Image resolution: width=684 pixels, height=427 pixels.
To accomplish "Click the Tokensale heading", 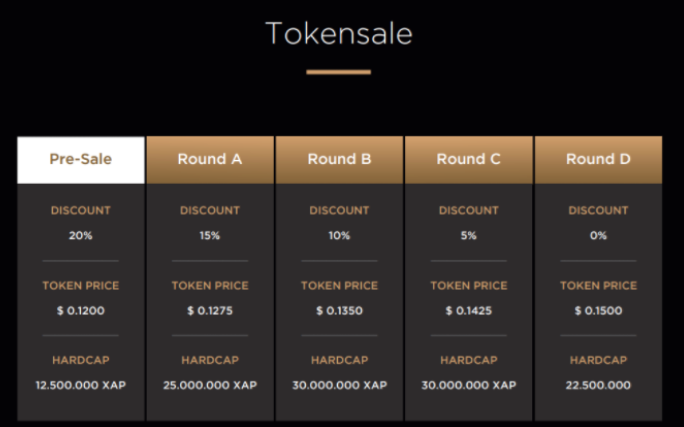I will click(x=339, y=33).
